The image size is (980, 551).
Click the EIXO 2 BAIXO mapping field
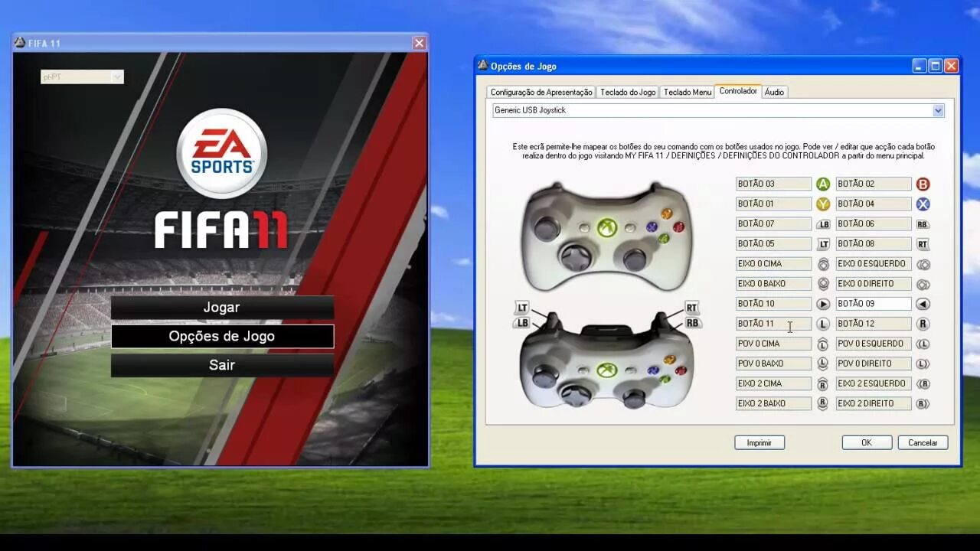click(x=773, y=403)
